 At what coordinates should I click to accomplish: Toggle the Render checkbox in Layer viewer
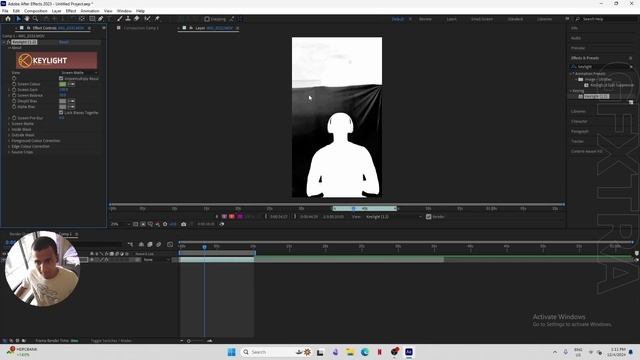pos(429,217)
